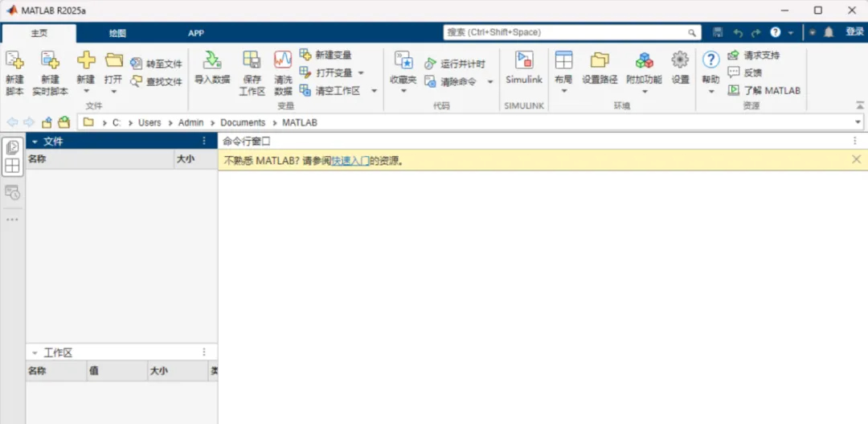Click the save icon in quick access bar
Viewport: 868px width, 424px height.
tap(718, 33)
